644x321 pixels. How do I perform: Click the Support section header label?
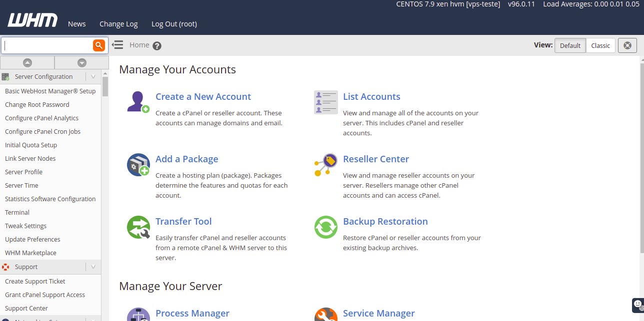[x=26, y=267]
